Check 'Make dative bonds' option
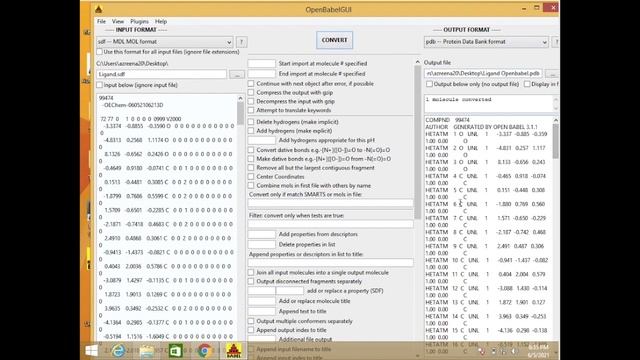This screenshot has height=360, width=640. [251, 159]
